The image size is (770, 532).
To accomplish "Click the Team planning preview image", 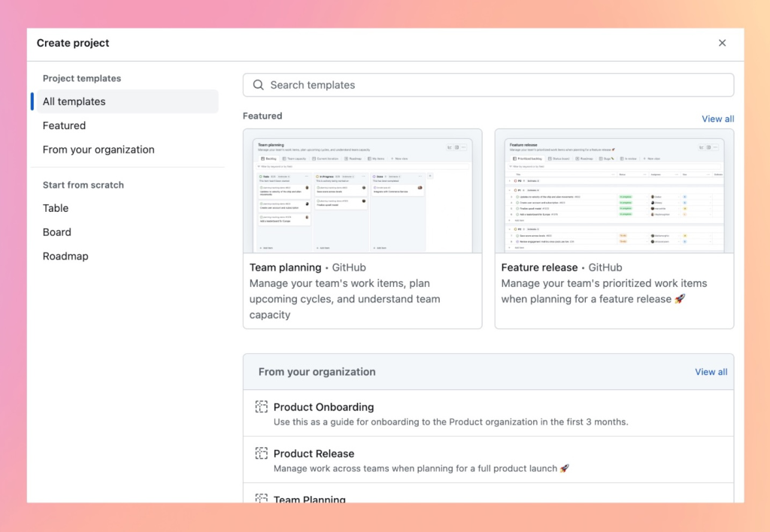I will click(362, 191).
